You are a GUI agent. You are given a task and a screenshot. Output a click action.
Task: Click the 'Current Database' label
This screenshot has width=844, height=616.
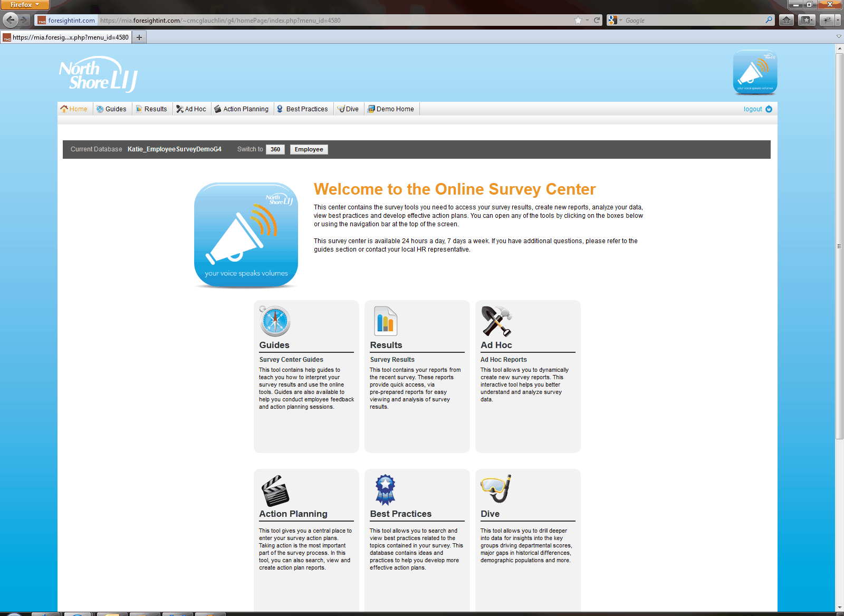pos(97,149)
